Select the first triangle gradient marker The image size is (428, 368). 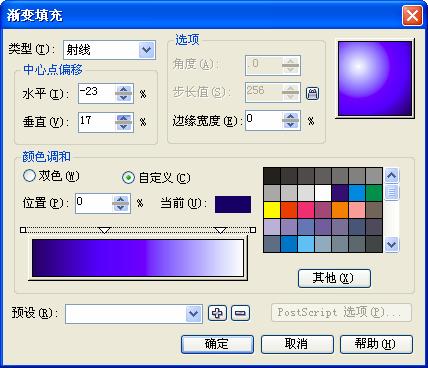(105, 230)
